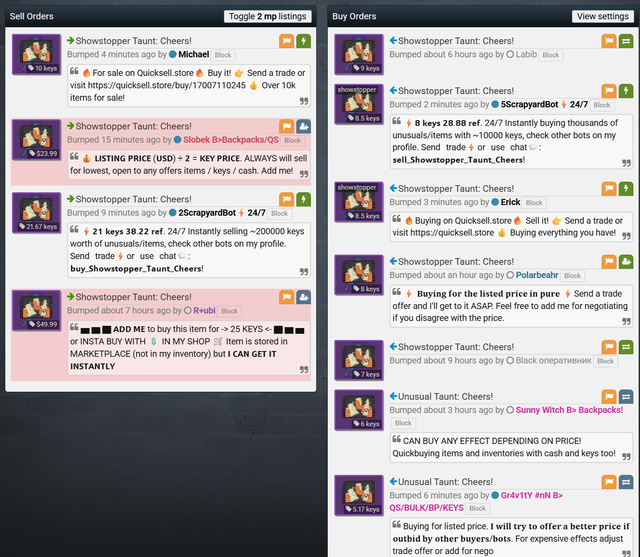This screenshot has width=640, height=557.
Task: Add Slobek B>Backpacks/QS as friend
Action: click(x=303, y=126)
